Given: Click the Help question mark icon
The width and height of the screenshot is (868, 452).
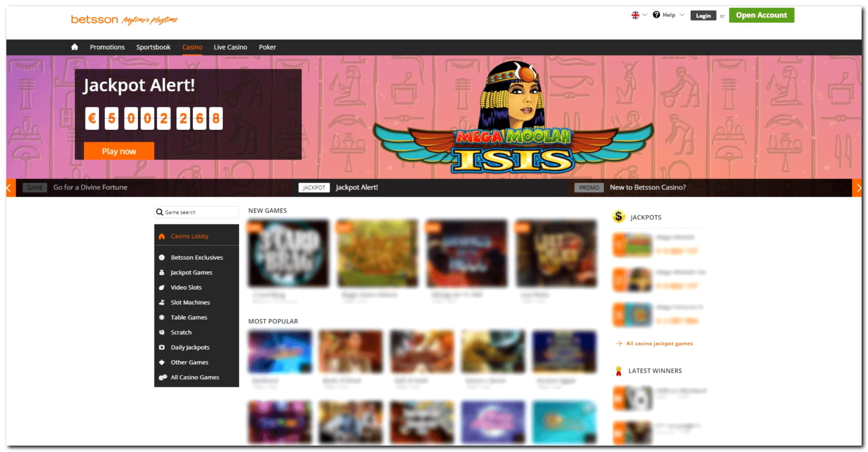Looking at the screenshot, I should pos(656,15).
